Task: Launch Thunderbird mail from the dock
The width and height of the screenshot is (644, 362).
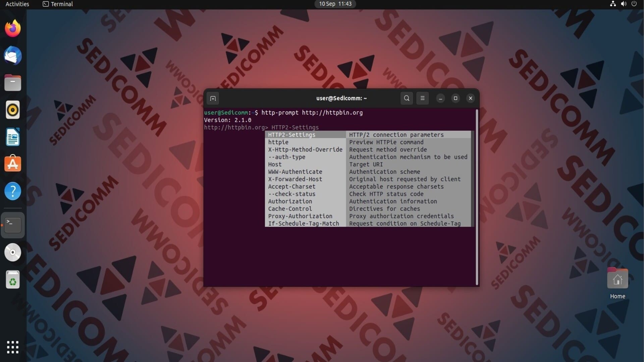Action: (13, 56)
